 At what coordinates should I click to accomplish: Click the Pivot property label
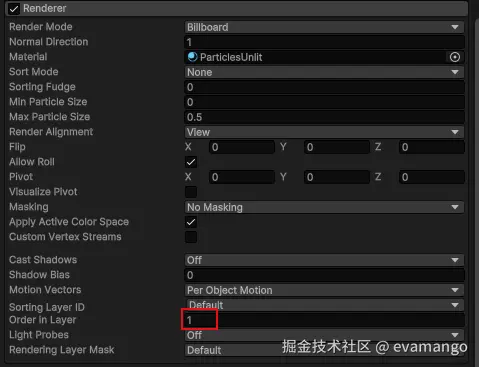pyautogui.click(x=21, y=177)
